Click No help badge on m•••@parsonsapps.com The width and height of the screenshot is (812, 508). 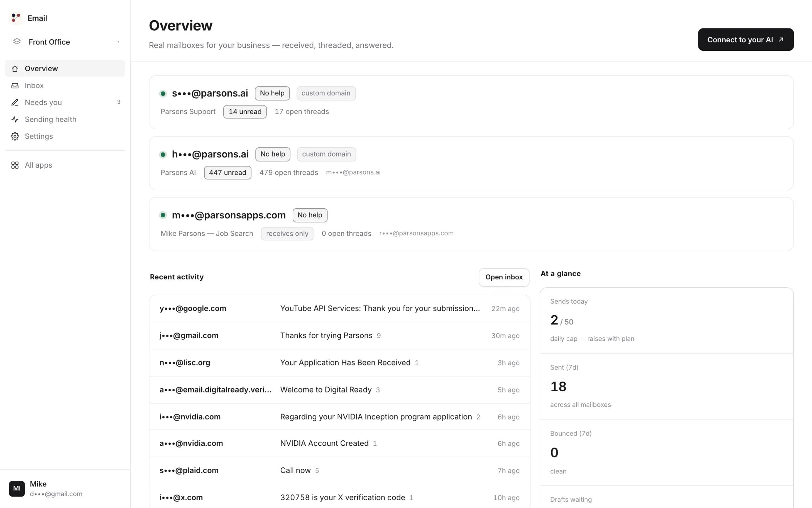coord(310,215)
